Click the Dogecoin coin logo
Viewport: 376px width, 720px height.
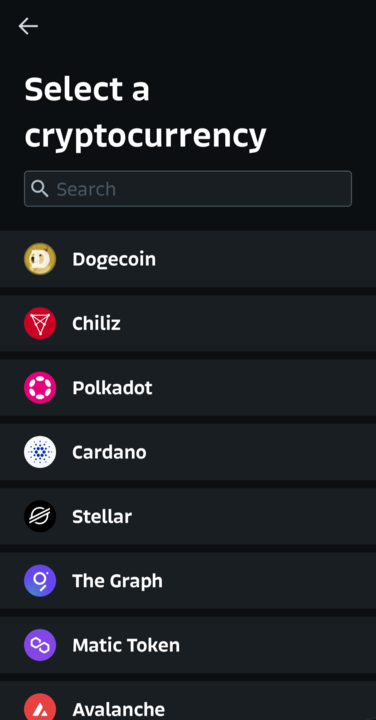click(40, 259)
